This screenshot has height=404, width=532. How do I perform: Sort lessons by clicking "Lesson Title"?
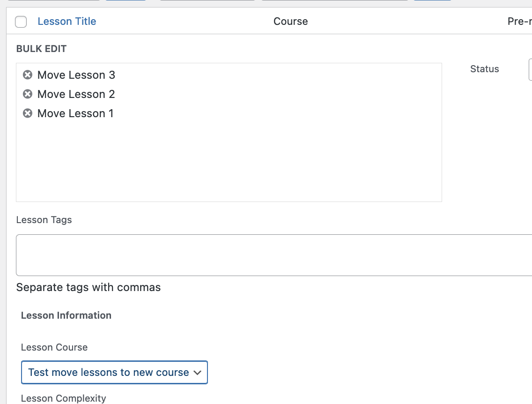click(x=66, y=21)
